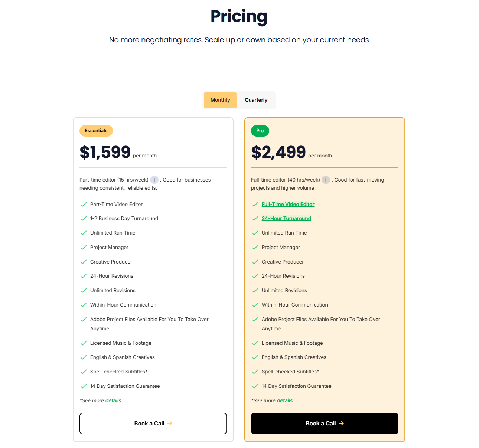
Task: Click the $1,599 Essentials price
Action: [x=105, y=152]
